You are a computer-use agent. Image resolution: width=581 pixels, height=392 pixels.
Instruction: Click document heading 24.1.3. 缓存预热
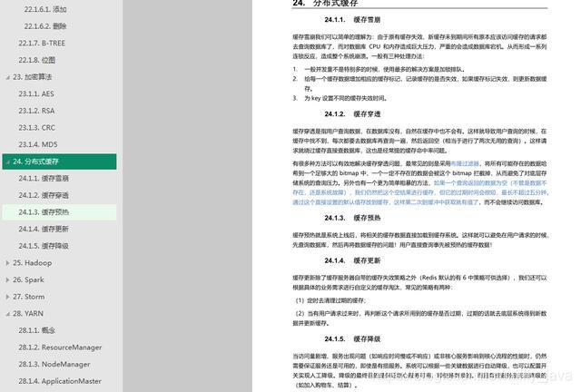(x=352, y=218)
